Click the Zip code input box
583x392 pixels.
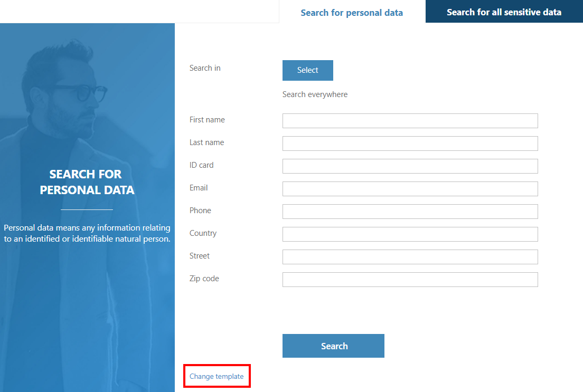pos(410,280)
